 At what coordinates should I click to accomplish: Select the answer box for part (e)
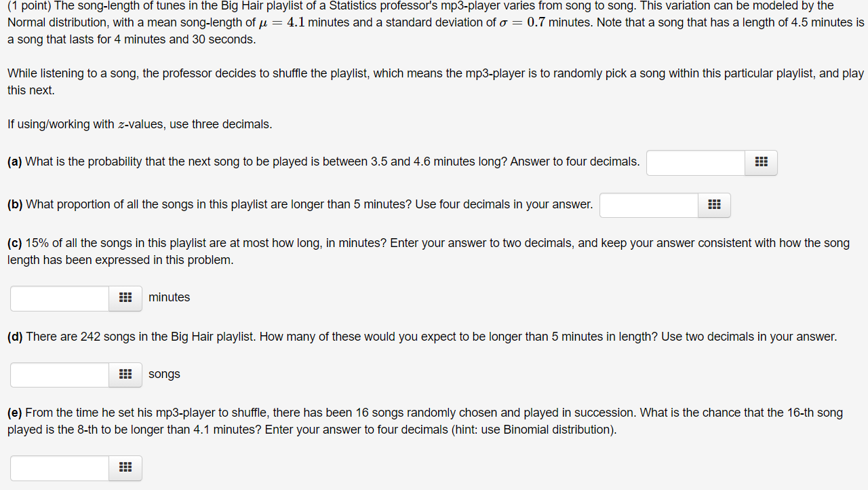coord(59,468)
